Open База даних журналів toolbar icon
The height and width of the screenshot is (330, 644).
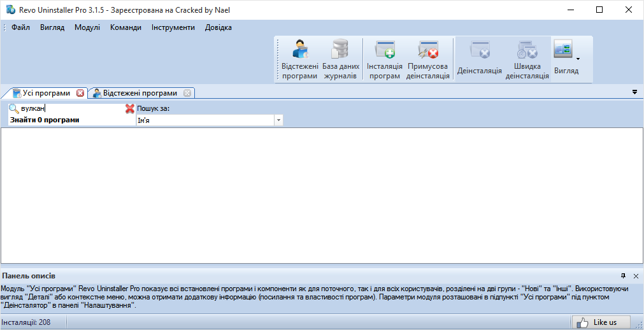tap(340, 59)
